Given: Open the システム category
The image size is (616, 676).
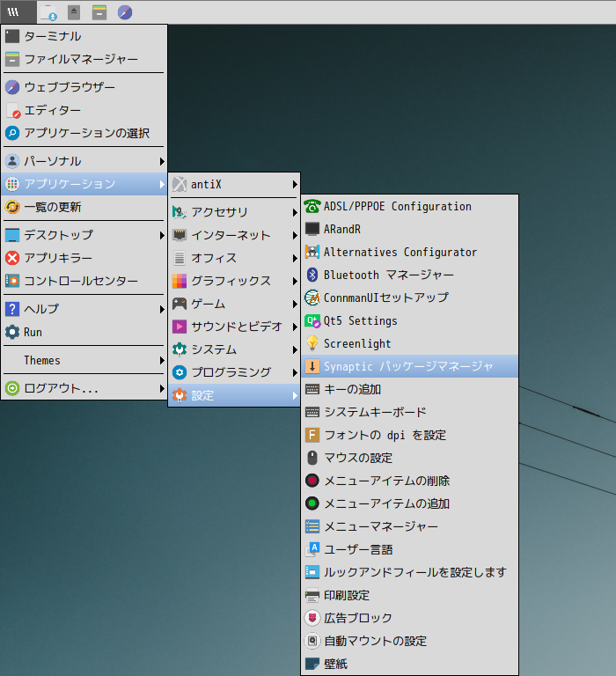Looking at the screenshot, I should pos(234,349).
